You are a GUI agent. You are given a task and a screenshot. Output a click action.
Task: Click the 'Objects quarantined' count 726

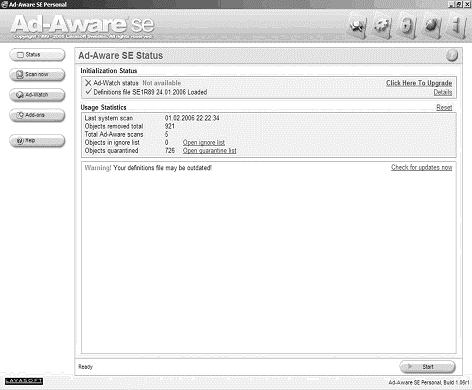(170, 151)
